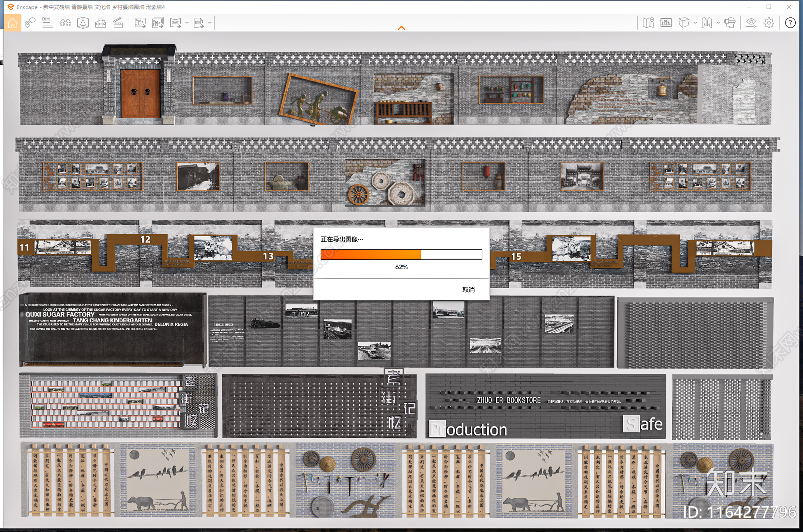Open the mini map icon
Screen dimensions: 803x532
(648, 23)
